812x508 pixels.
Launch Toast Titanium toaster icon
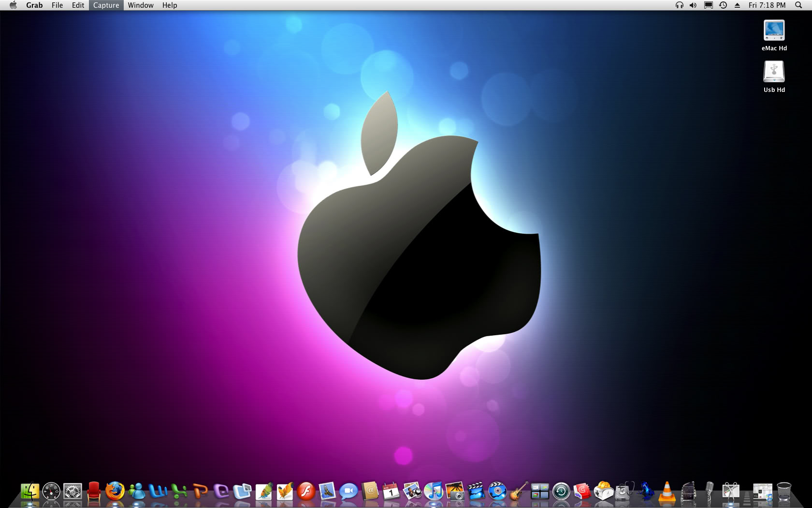pyautogui.click(x=604, y=492)
